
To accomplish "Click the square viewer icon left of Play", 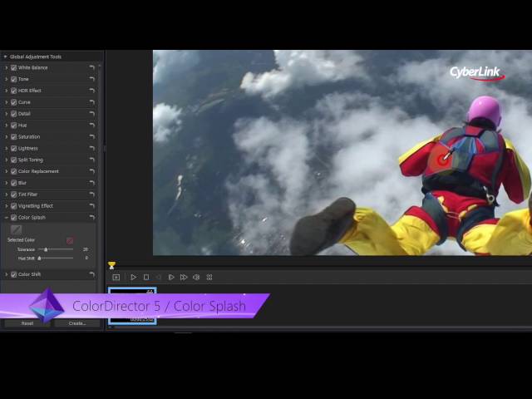I will coord(116,277).
